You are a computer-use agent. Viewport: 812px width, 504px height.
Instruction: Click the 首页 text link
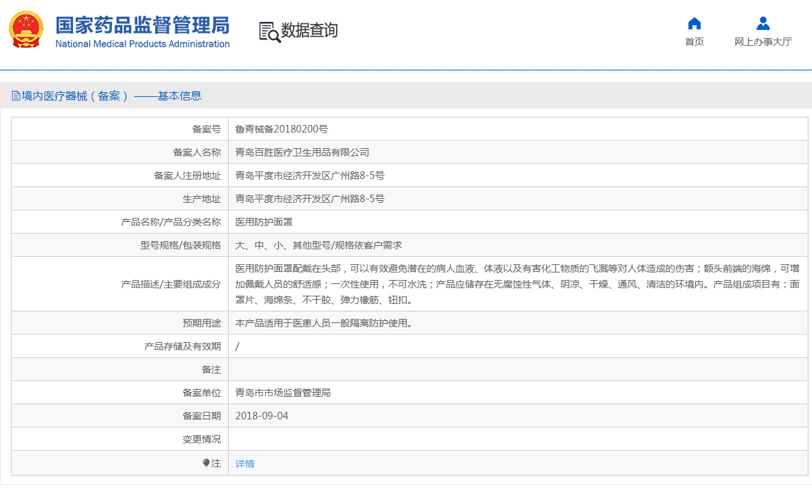694,42
